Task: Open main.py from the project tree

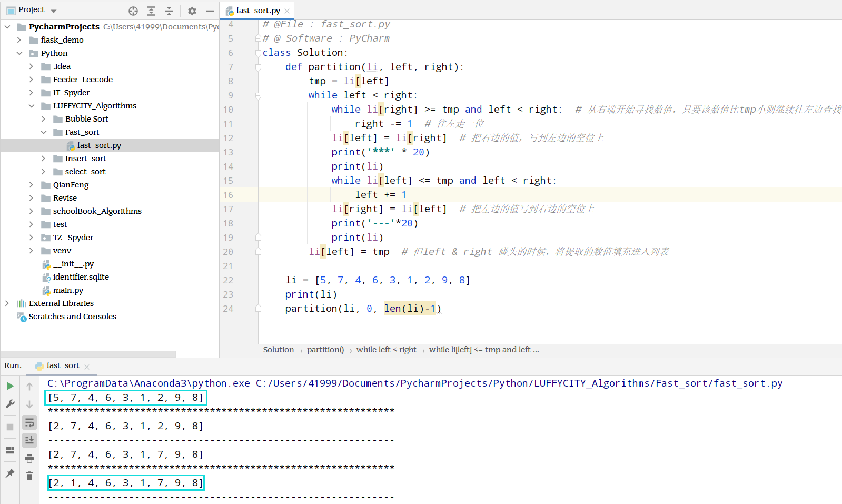Action: (x=68, y=290)
